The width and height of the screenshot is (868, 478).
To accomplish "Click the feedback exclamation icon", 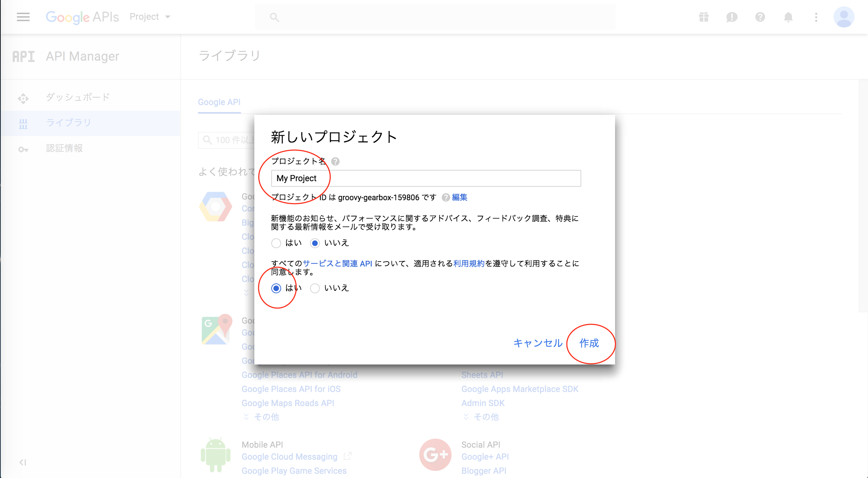I will [732, 17].
